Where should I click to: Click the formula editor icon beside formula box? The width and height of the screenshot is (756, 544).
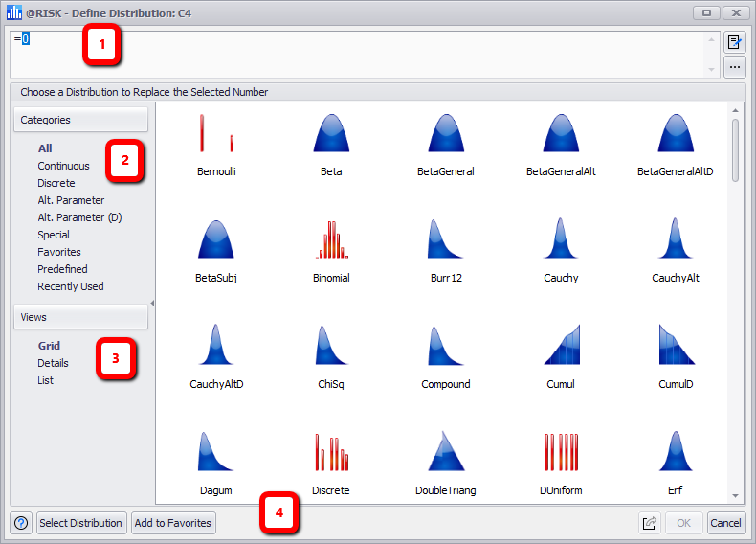734,42
